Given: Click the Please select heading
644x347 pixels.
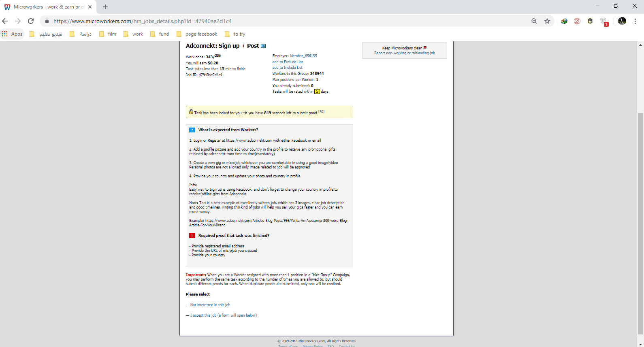Looking at the screenshot, I should [x=198, y=294].
